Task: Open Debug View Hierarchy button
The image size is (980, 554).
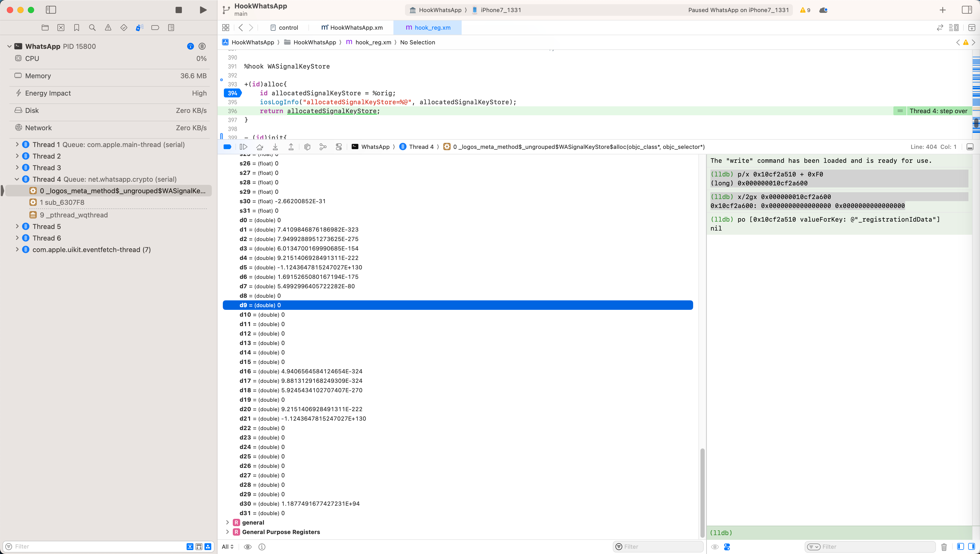Action: (307, 147)
